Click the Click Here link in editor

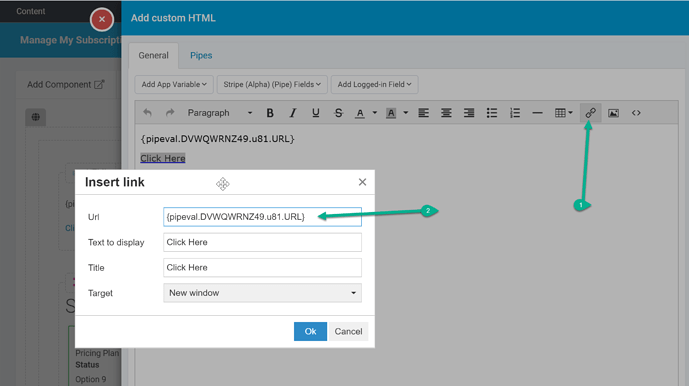click(x=163, y=158)
